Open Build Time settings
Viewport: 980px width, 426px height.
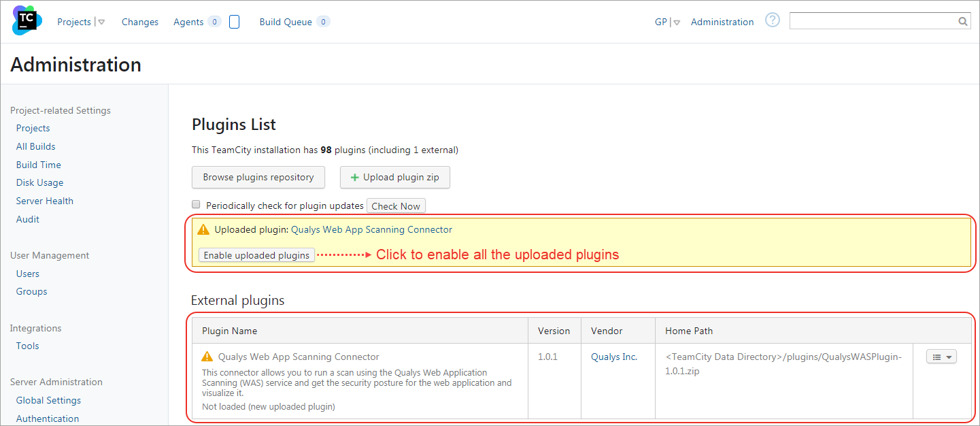[x=39, y=165]
